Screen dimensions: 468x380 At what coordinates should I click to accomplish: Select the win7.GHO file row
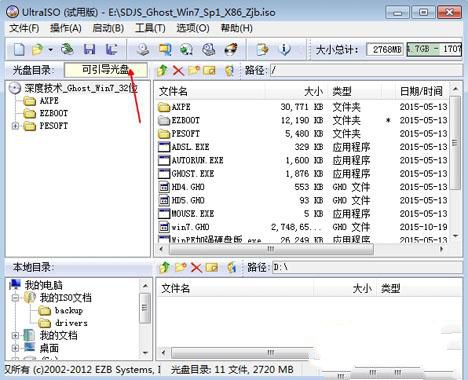(302, 227)
